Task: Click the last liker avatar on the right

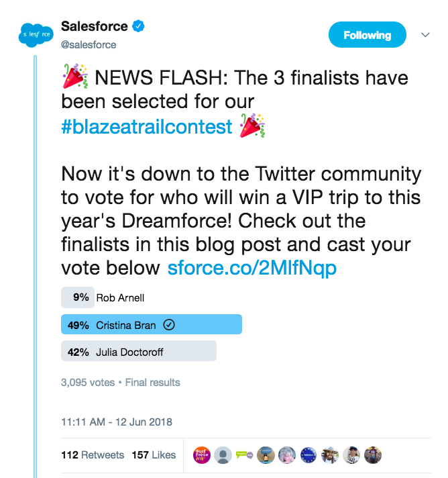Action: 371,455
